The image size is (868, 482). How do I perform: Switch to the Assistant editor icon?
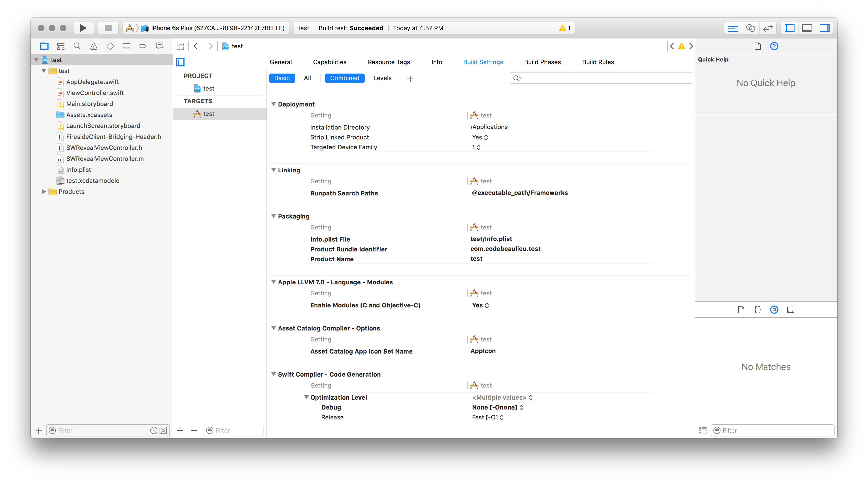coord(750,28)
